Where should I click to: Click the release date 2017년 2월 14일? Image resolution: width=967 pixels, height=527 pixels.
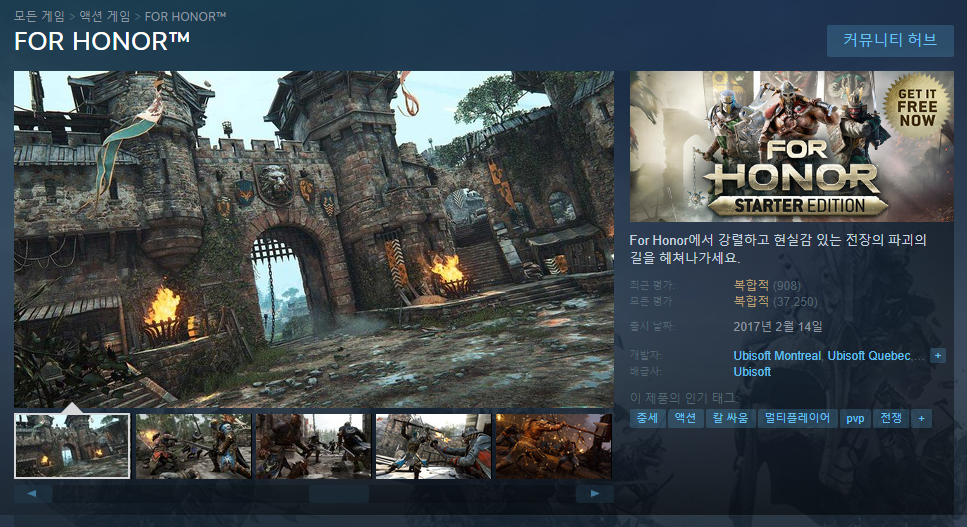click(778, 326)
